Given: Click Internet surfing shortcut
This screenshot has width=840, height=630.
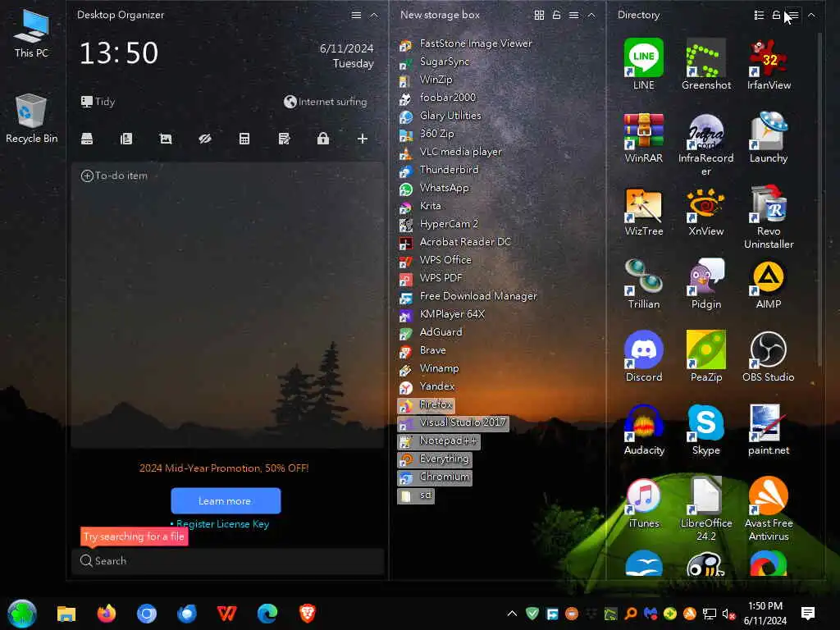Looking at the screenshot, I should [326, 101].
